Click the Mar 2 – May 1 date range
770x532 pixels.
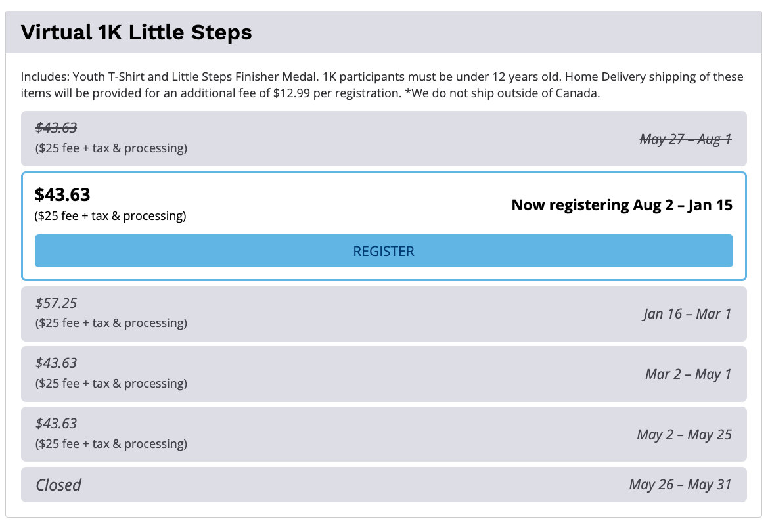(x=688, y=374)
